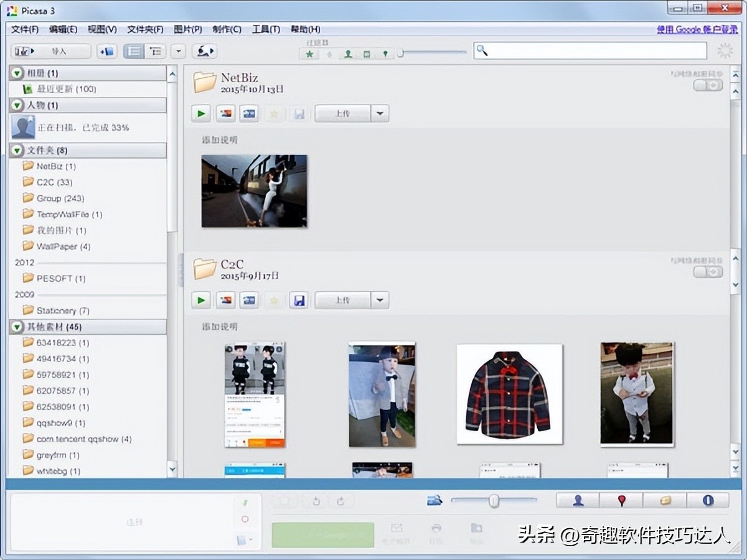747x560 pixels.
Task: Open the two boys in black thumbnail
Action: (255, 394)
